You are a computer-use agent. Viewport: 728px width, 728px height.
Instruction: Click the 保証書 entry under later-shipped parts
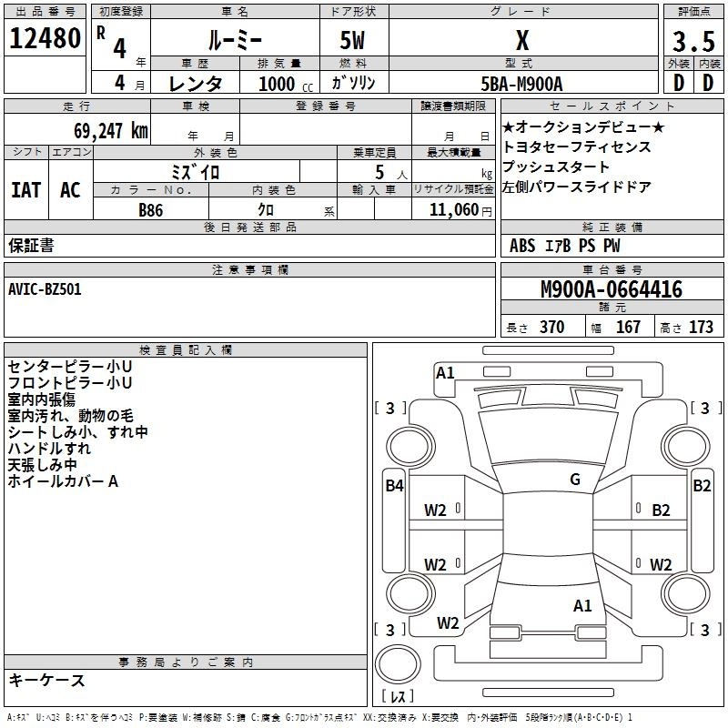click(31, 246)
